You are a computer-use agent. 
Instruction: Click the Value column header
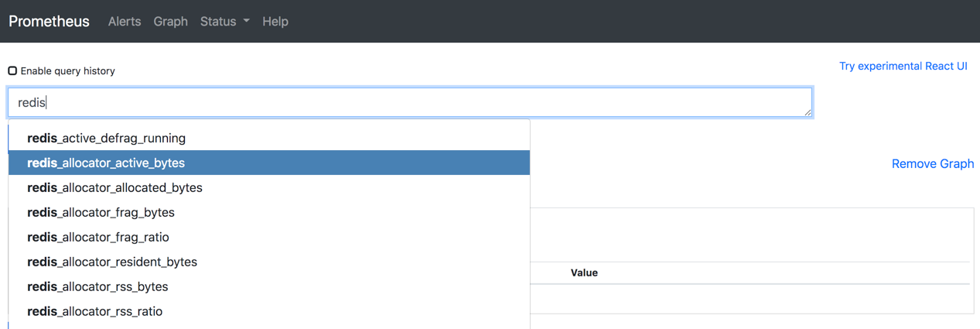(584, 272)
